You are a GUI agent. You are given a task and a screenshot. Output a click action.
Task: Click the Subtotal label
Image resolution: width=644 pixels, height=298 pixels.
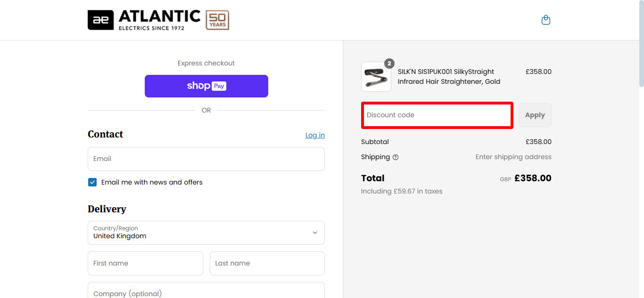point(375,142)
